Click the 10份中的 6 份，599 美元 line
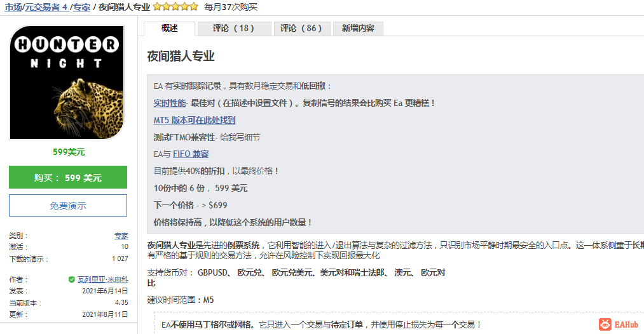 tap(200, 188)
